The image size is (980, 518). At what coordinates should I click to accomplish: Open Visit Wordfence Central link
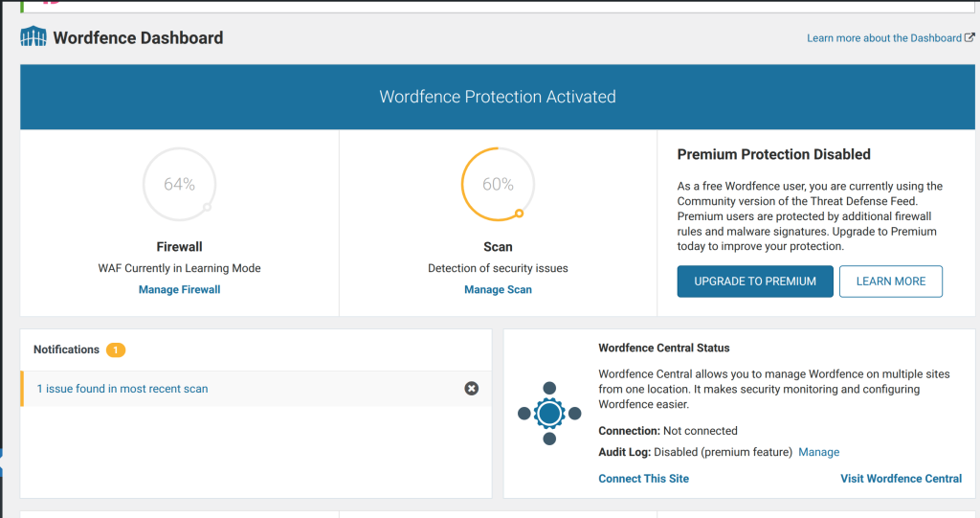point(901,479)
